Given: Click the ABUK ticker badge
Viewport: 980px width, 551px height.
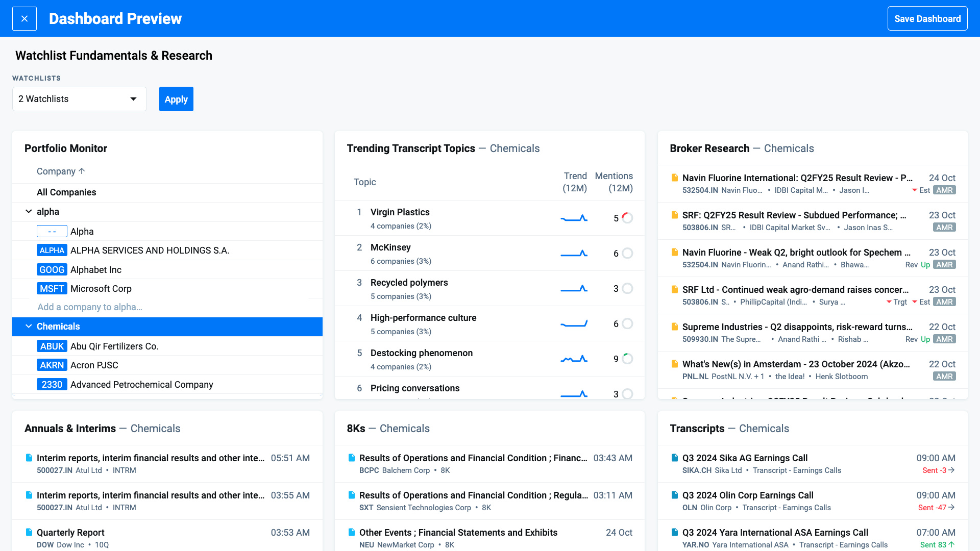Looking at the screenshot, I should tap(52, 346).
